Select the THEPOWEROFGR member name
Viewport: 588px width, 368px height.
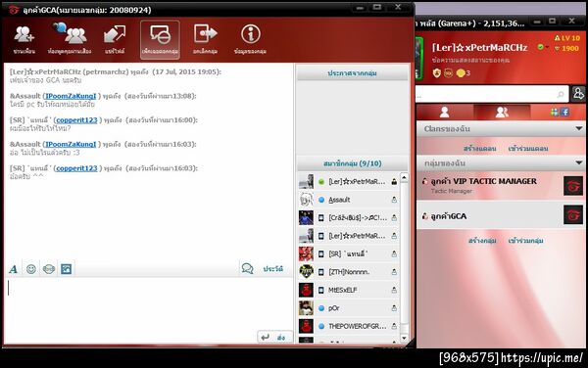point(358,327)
